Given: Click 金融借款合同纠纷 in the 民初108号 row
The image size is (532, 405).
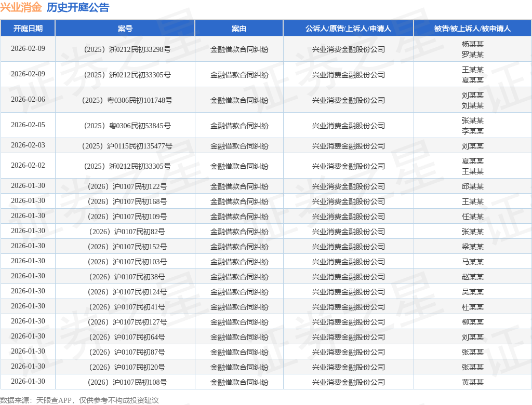Looking at the screenshot, I should pyautogui.click(x=239, y=382).
